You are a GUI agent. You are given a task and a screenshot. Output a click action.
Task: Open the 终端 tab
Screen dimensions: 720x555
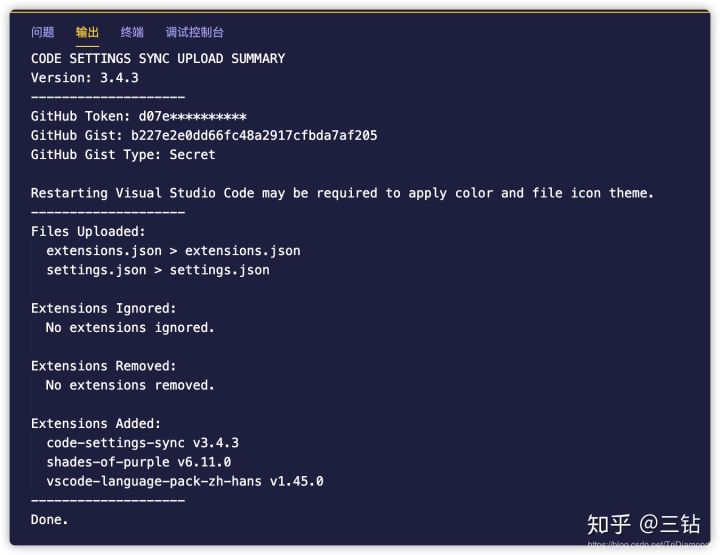click(132, 32)
